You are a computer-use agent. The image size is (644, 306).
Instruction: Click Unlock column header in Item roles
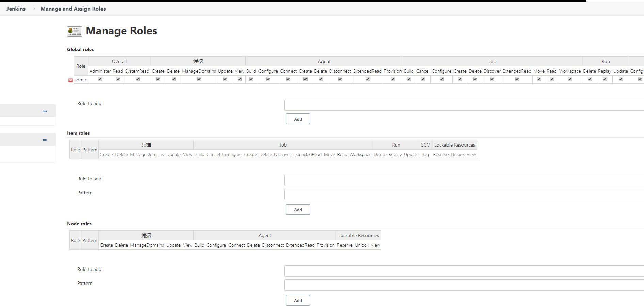tap(458, 154)
